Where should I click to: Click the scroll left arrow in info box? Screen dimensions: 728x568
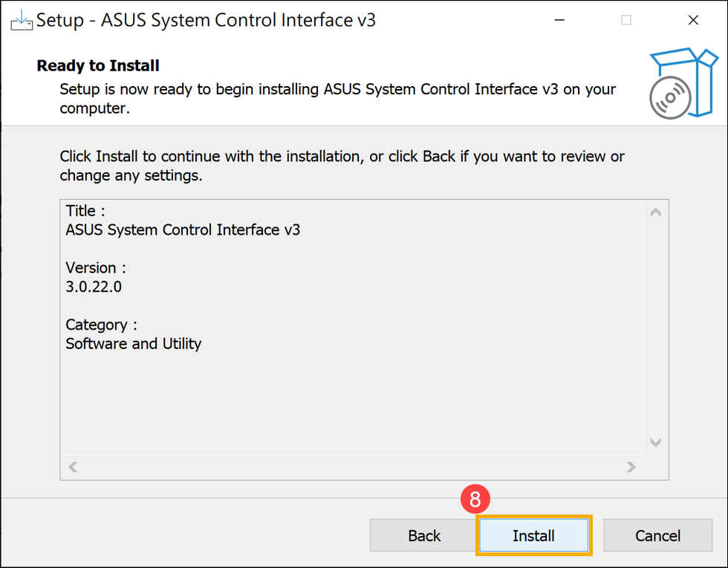click(x=73, y=467)
